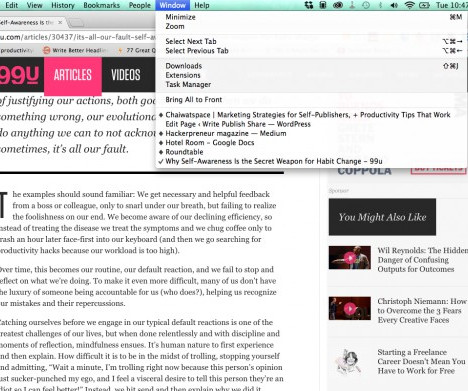Go to the Videos section
Screen dimensions: 468x391
[126, 75]
